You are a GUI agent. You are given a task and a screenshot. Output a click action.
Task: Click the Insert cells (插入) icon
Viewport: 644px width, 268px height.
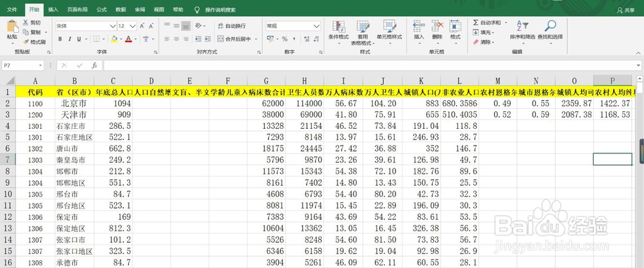[x=419, y=26]
